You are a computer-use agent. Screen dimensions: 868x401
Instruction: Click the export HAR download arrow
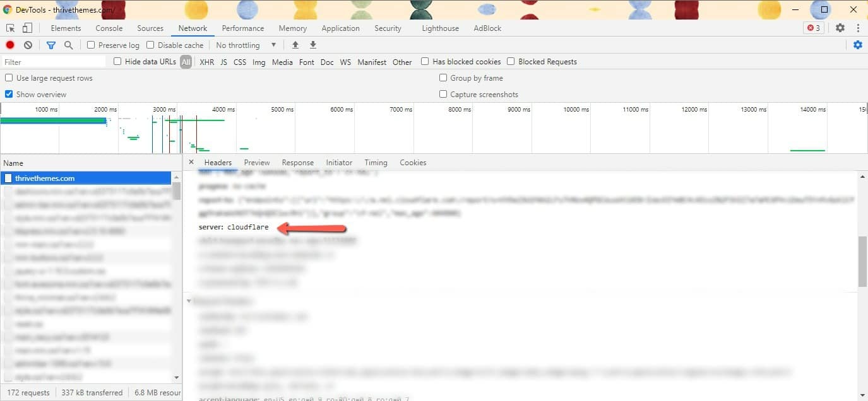pyautogui.click(x=312, y=45)
